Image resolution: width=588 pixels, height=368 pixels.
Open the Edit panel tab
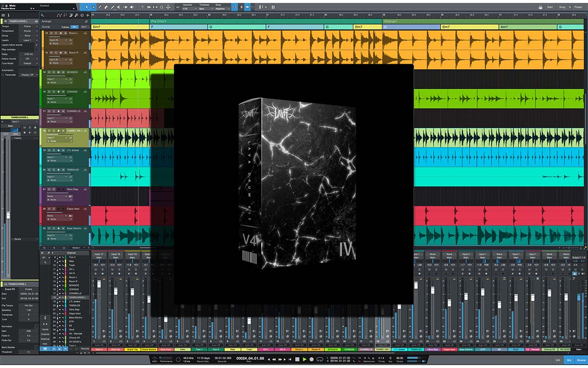558,360
